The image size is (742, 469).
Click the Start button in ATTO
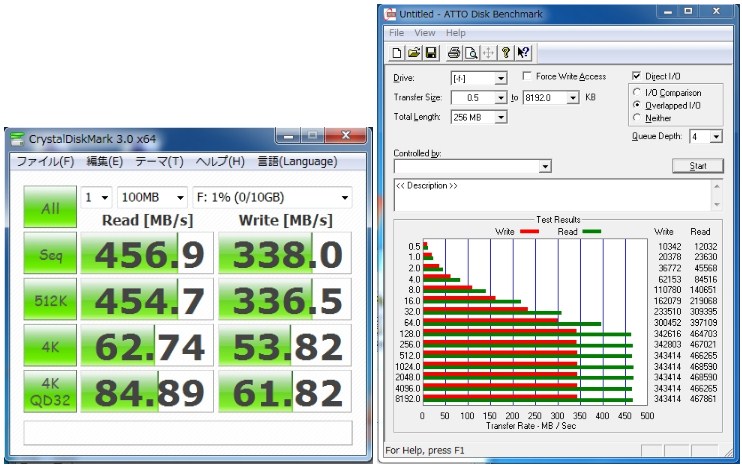click(698, 166)
